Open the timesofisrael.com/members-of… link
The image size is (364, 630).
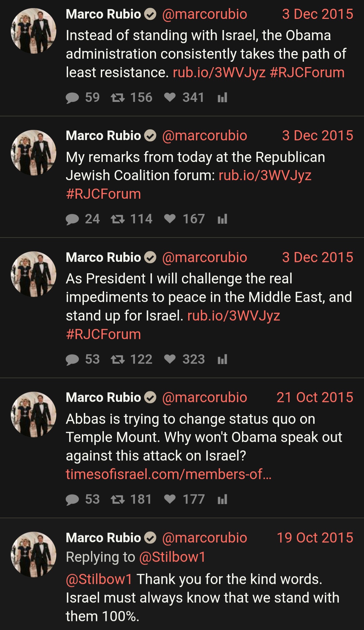[x=169, y=474]
